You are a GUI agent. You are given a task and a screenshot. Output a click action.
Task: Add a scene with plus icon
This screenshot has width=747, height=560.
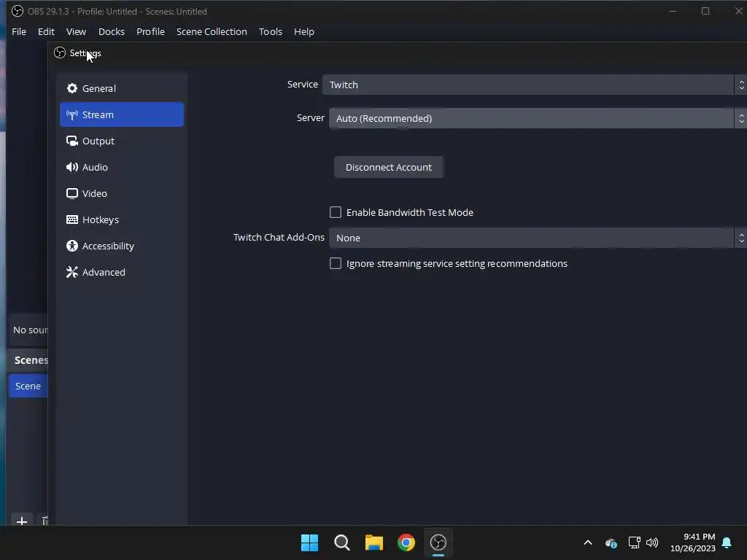pyautogui.click(x=21, y=521)
